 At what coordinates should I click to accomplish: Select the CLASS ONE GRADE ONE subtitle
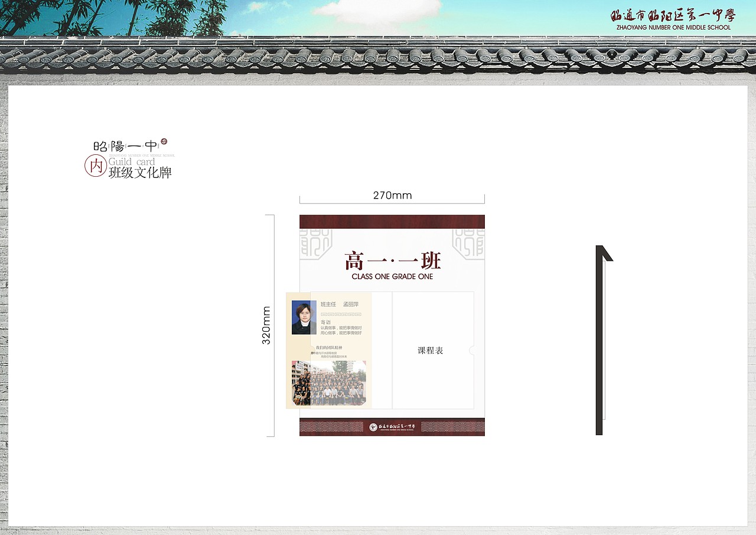pyautogui.click(x=392, y=276)
